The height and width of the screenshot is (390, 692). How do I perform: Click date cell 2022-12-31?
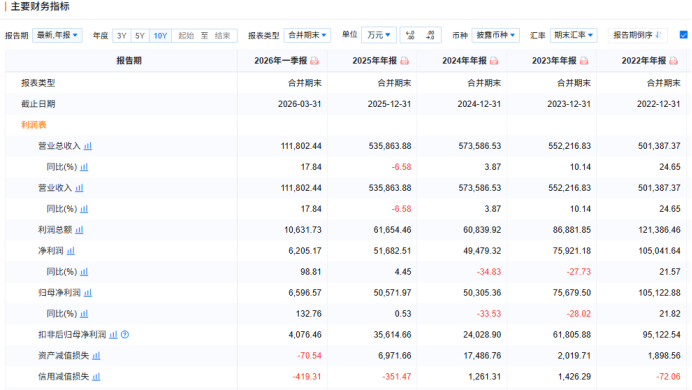coord(659,104)
